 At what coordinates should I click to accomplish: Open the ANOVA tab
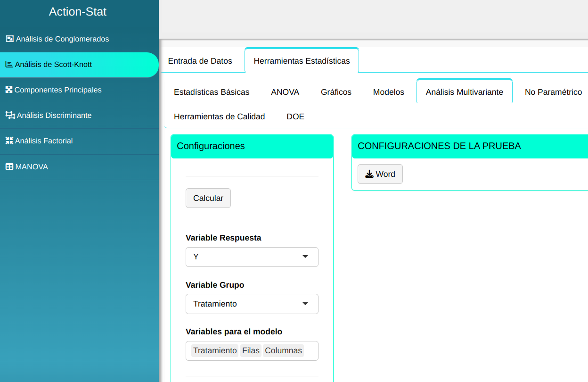pos(285,92)
